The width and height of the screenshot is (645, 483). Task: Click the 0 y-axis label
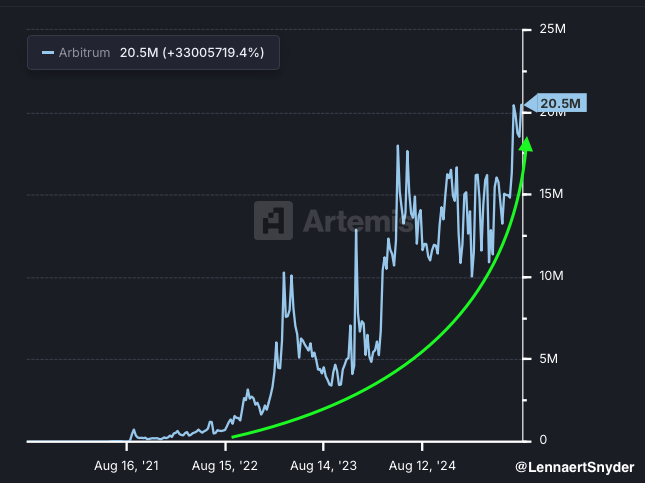543,440
